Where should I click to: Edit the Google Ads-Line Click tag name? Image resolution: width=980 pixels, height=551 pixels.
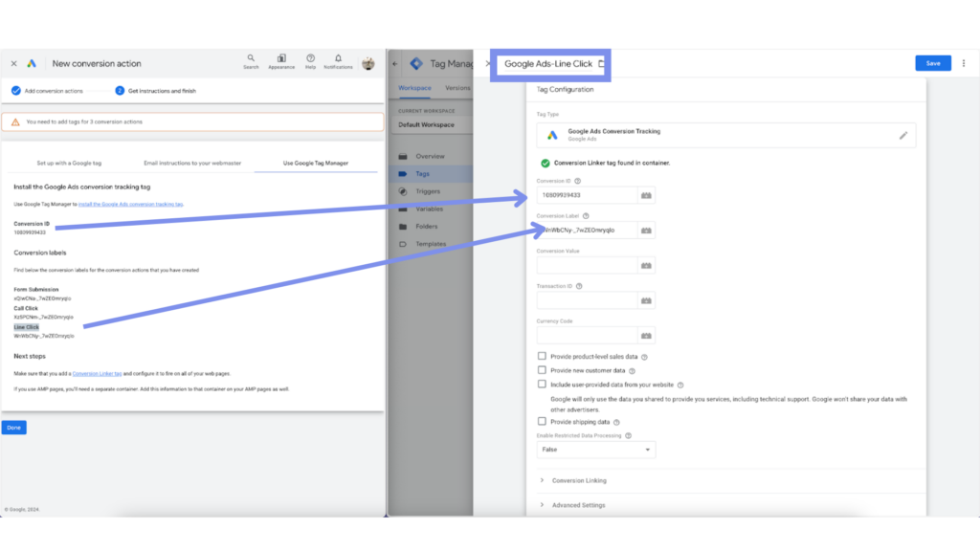point(548,64)
